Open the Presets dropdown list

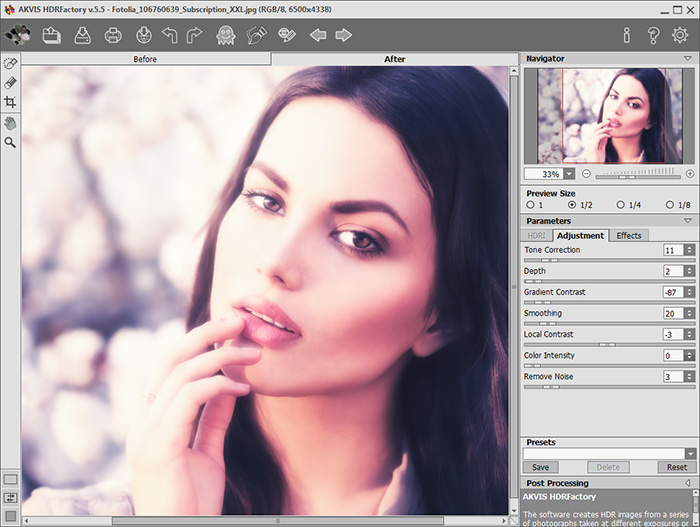tap(689, 454)
